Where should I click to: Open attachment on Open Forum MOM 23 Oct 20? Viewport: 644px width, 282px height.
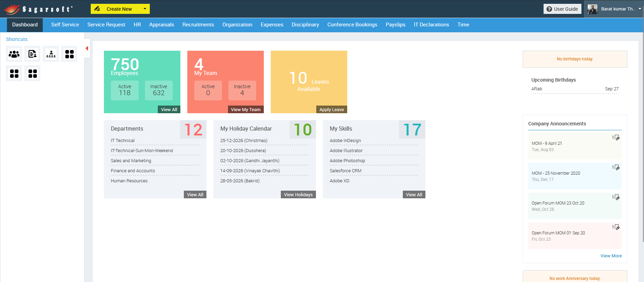click(x=617, y=197)
